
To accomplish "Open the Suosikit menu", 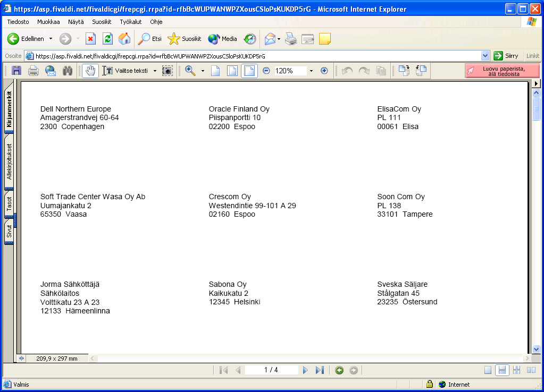I will pos(102,22).
